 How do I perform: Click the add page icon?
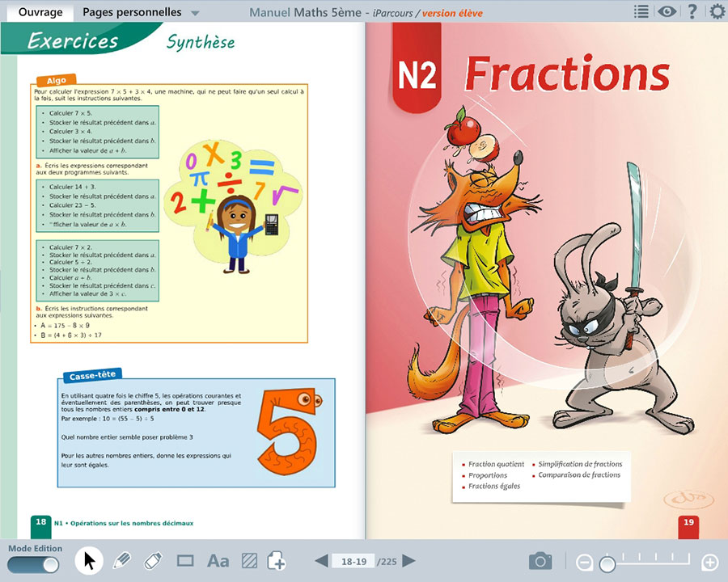point(277,561)
